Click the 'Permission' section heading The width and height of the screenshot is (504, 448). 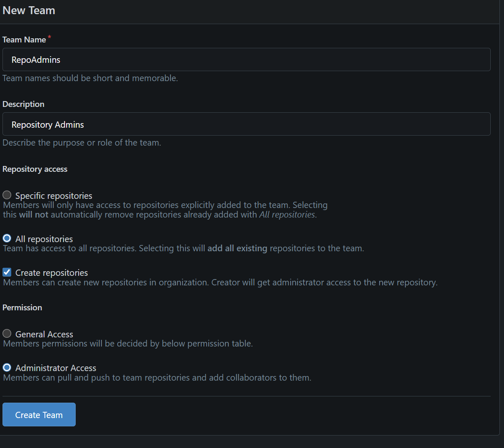click(22, 307)
